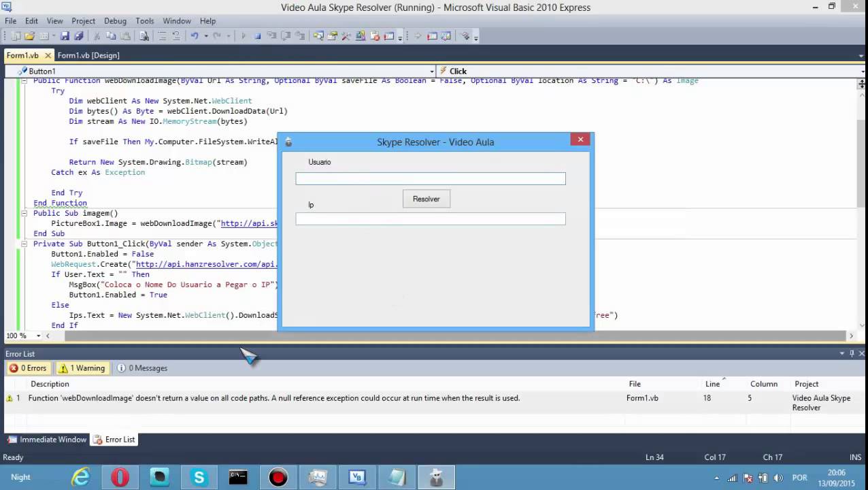Screen dimensions: 868x490
Task: Click the Redo arrow icon
Action: (217, 36)
